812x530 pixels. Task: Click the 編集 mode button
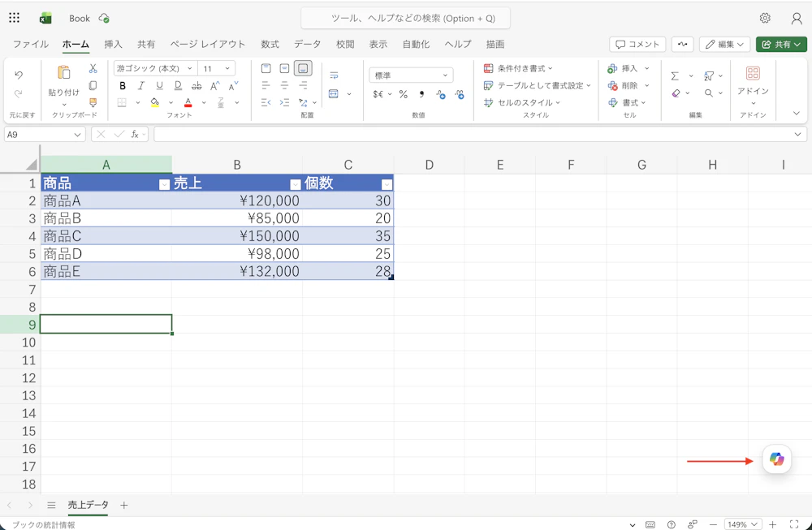[x=724, y=45]
